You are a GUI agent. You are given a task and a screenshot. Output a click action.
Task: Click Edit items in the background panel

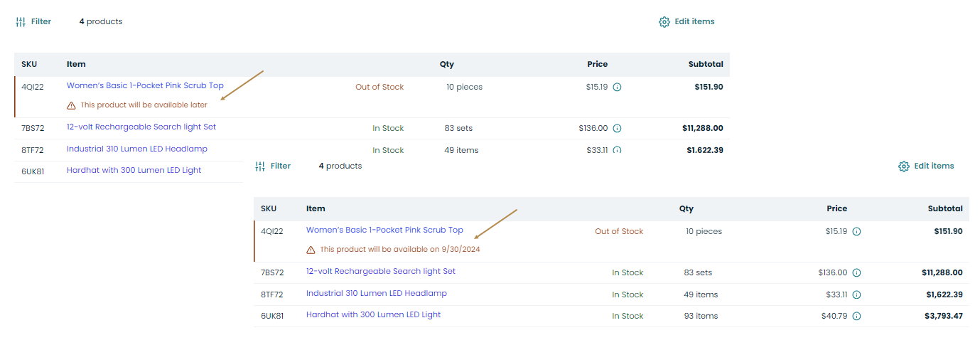click(686, 21)
